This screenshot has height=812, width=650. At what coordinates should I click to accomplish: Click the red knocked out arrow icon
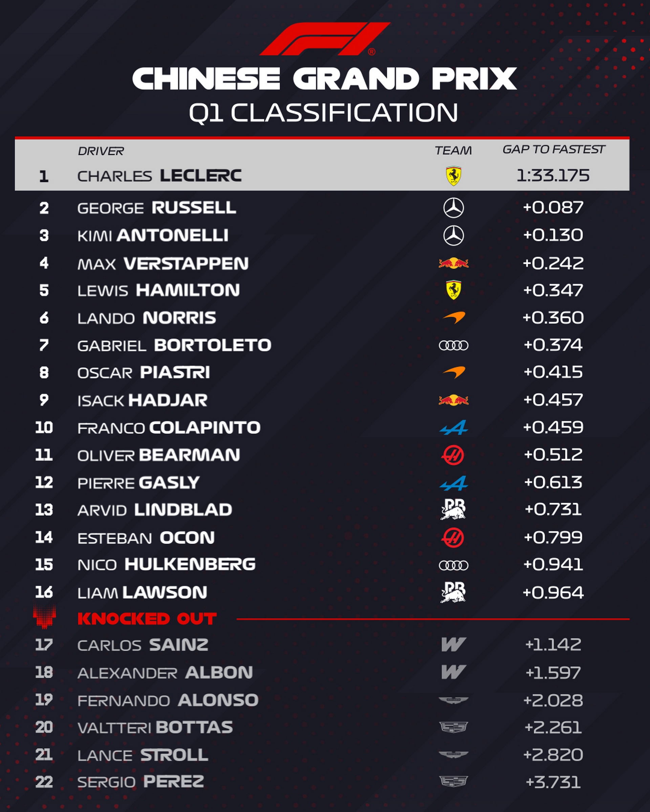[44, 617]
